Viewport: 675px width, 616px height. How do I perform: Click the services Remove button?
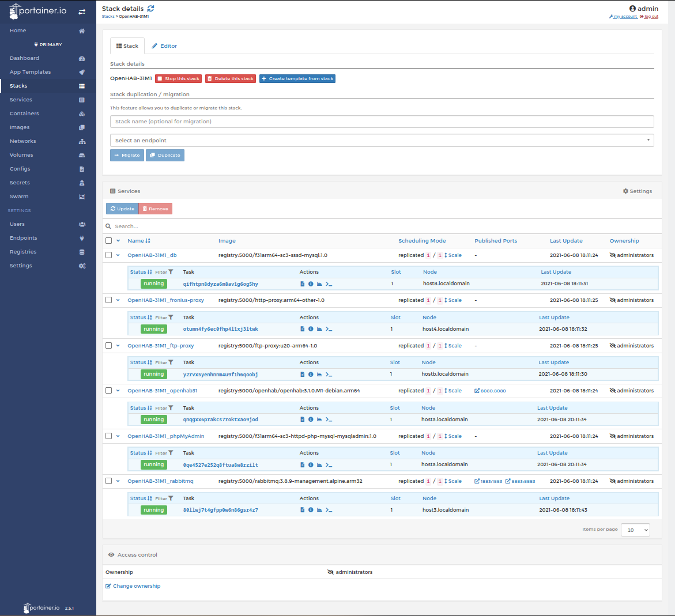156,209
